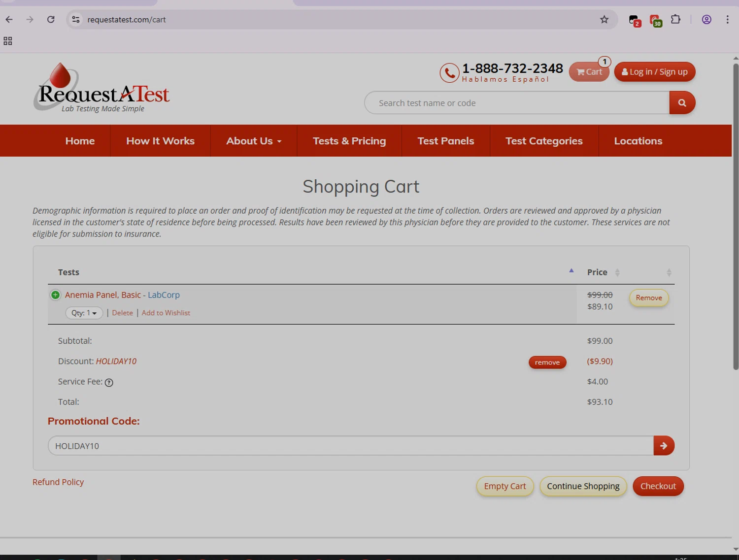Go to the Home menu item
Viewport: 739px width, 560px height.
80,141
